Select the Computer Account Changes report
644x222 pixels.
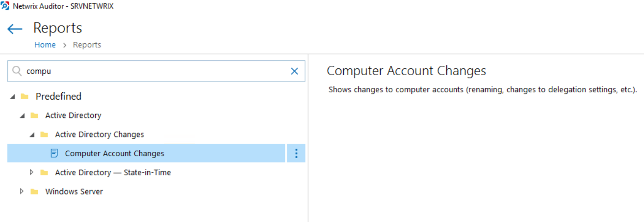tap(146, 153)
